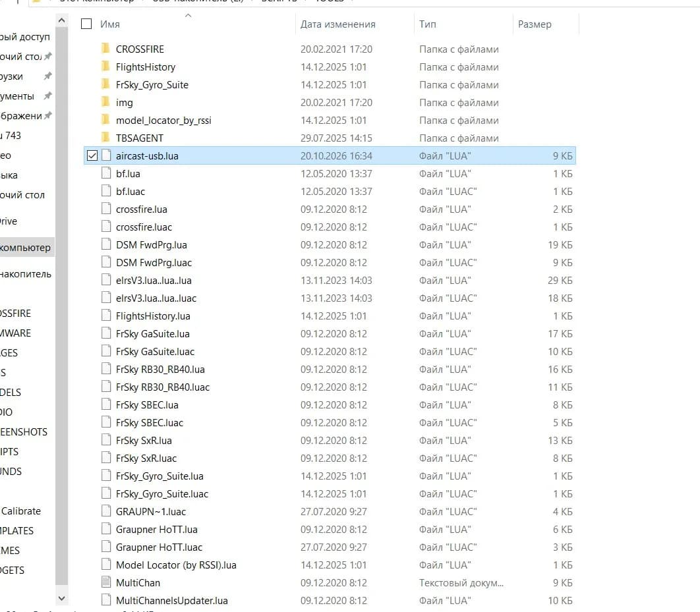Open 'Calibrate' item in navigation pane
Screen dimensions: 700x612
point(20,511)
